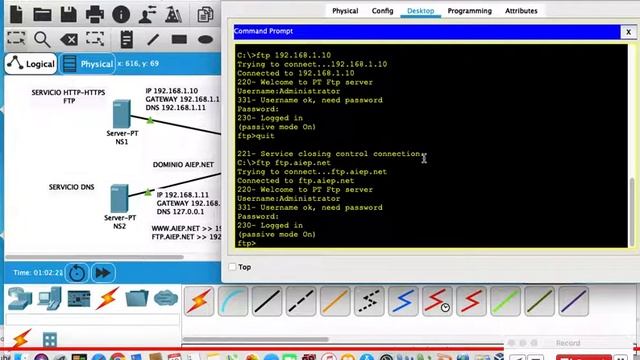Open the Network Devices category icon
640x360 pixels.
(x=20, y=300)
